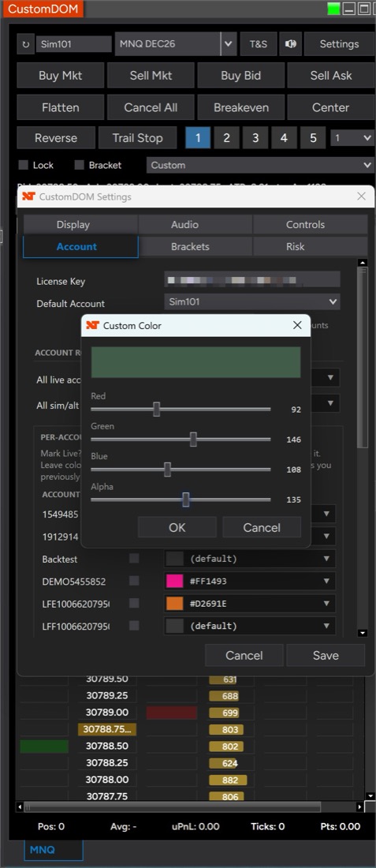This screenshot has height=868, width=376.
Task: Select quantity preset 4
Action: (x=285, y=138)
